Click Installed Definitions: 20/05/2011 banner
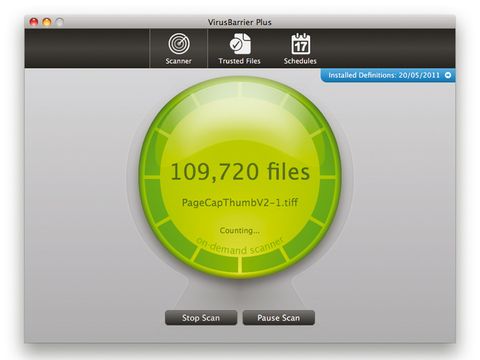This screenshot has height=360, width=480. [x=388, y=75]
